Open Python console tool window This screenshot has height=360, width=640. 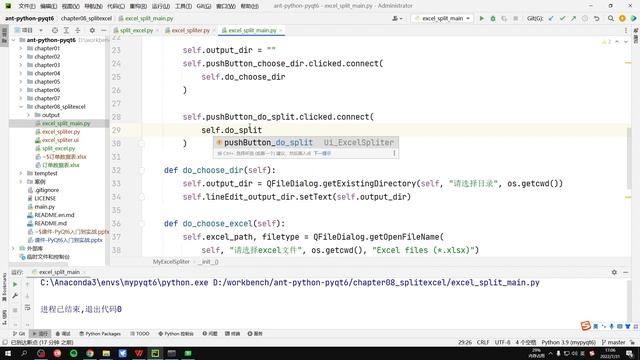pyautogui.click(x=176, y=334)
